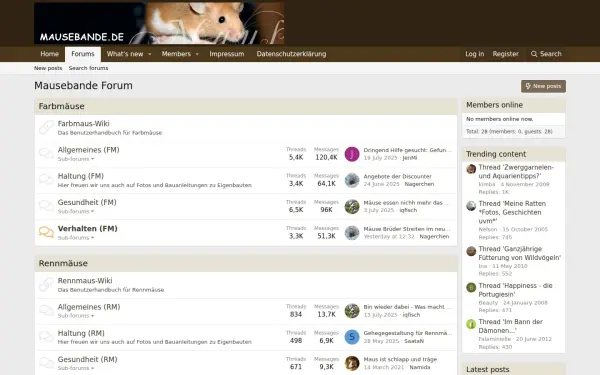Click the Rennmaus-Wiki link icon
The width and height of the screenshot is (600, 375).
[46, 284]
